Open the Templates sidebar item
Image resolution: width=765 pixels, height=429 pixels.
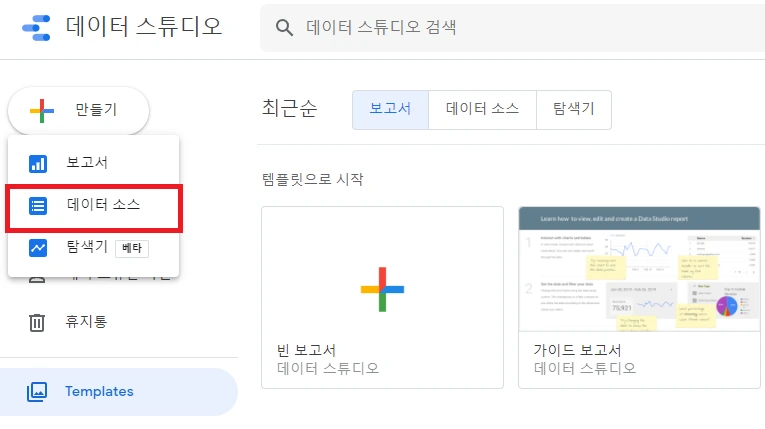point(119,392)
